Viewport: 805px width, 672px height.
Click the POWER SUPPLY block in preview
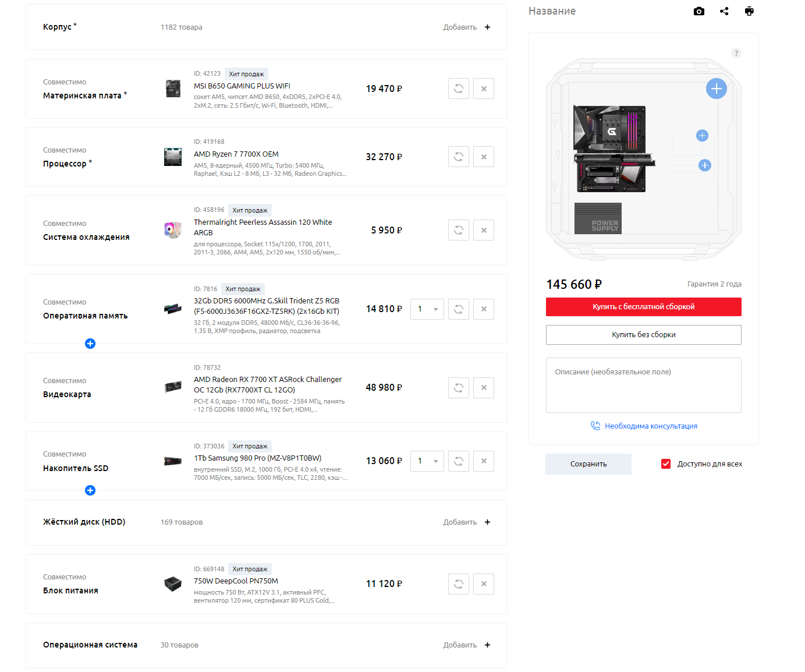[x=598, y=218]
